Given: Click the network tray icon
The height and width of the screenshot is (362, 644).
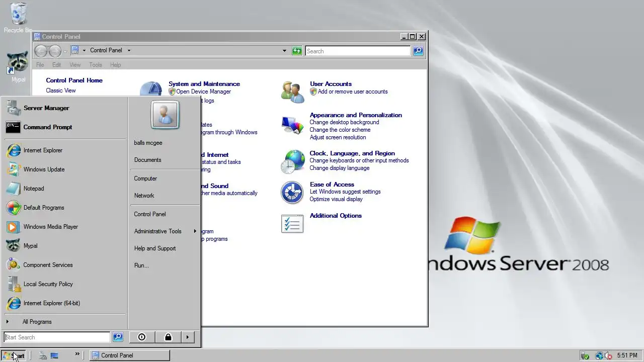Looking at the screenshot, I should (x=599, y=355).
